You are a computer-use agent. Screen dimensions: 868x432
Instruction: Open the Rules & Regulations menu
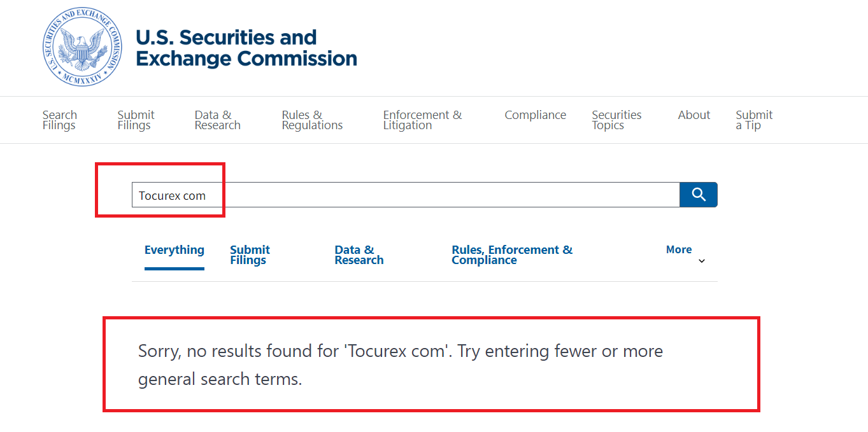(312, 120)
